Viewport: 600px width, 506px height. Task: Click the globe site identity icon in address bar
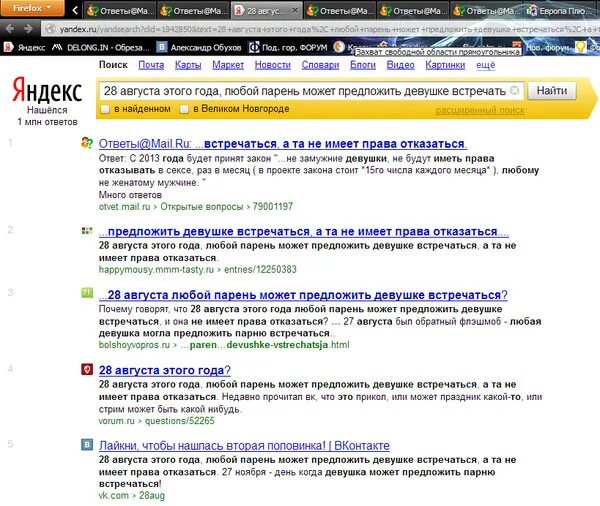(50, 29)
